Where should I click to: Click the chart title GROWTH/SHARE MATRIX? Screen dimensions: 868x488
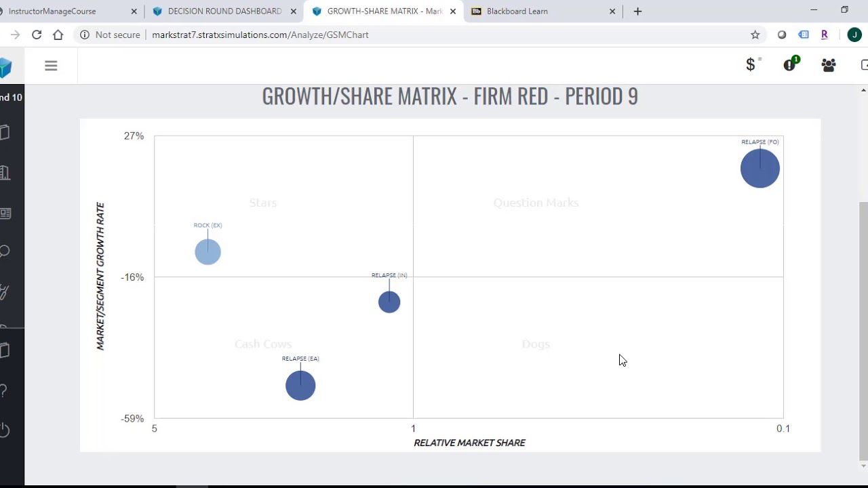click(x=450, y=96)
